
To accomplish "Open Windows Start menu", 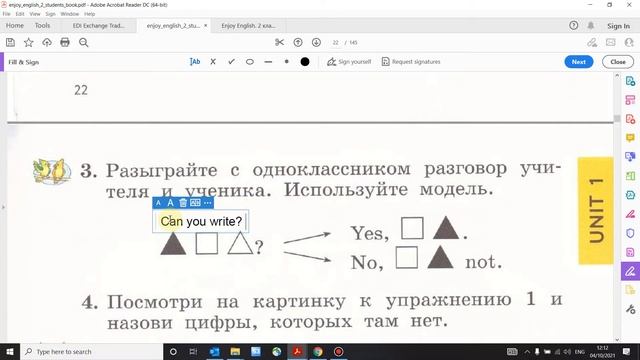I will pyautogui.click(x=10, y=352).
